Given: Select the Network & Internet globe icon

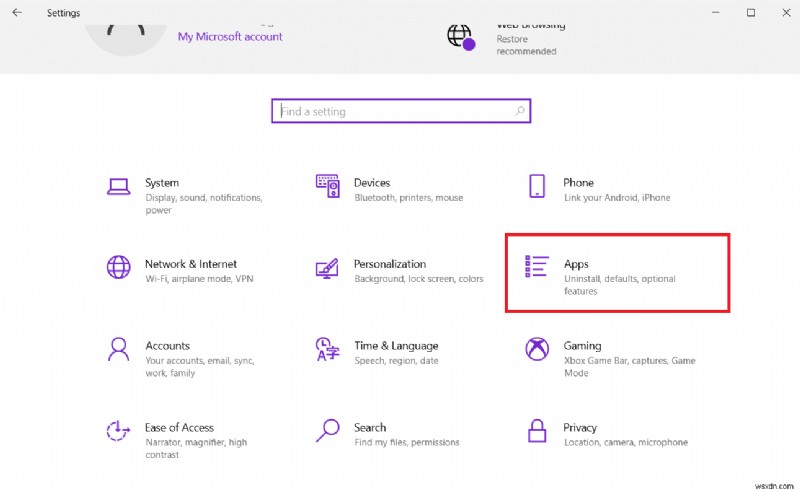Looking at the screenshot, I should pos(118,268).
